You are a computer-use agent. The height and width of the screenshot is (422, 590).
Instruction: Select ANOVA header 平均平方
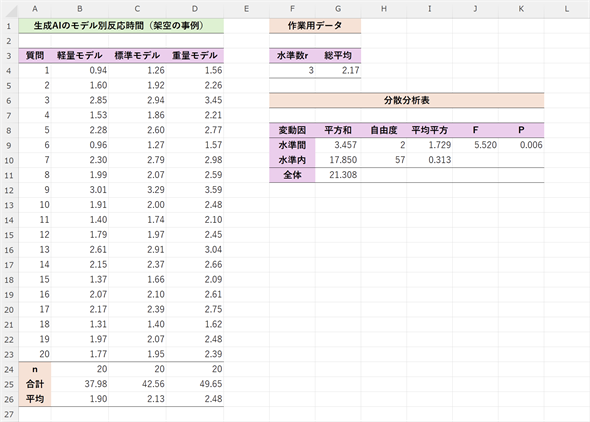coord(430,130)
